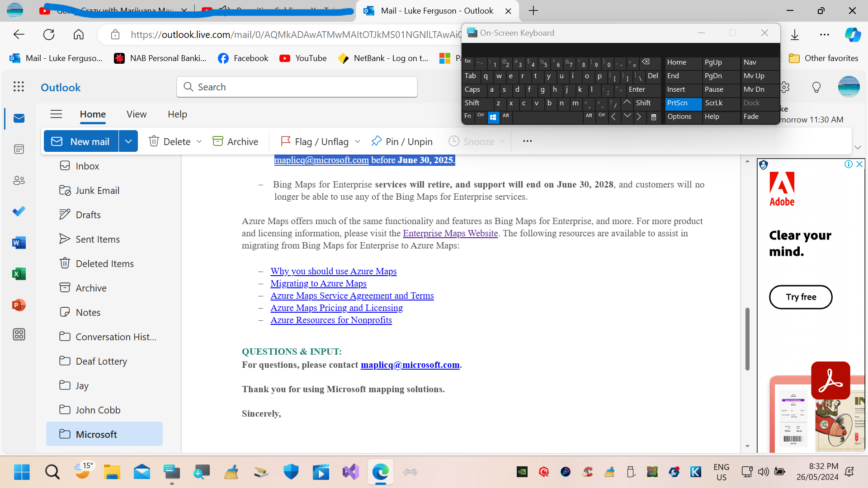This screenshot has height=488, width=868.
Task: Open Copilot in the Edge toolbar
Action: [x=853, y=35]
